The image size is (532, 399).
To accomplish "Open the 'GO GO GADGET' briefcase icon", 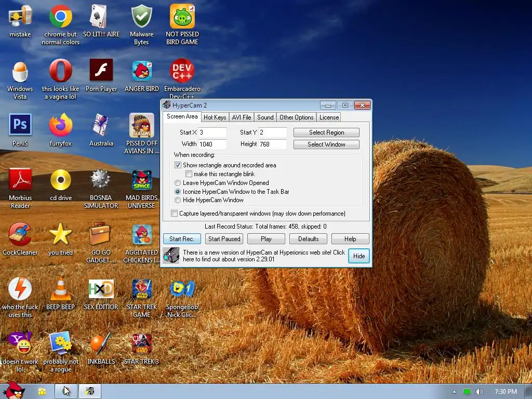I will (x=100, y=233).
